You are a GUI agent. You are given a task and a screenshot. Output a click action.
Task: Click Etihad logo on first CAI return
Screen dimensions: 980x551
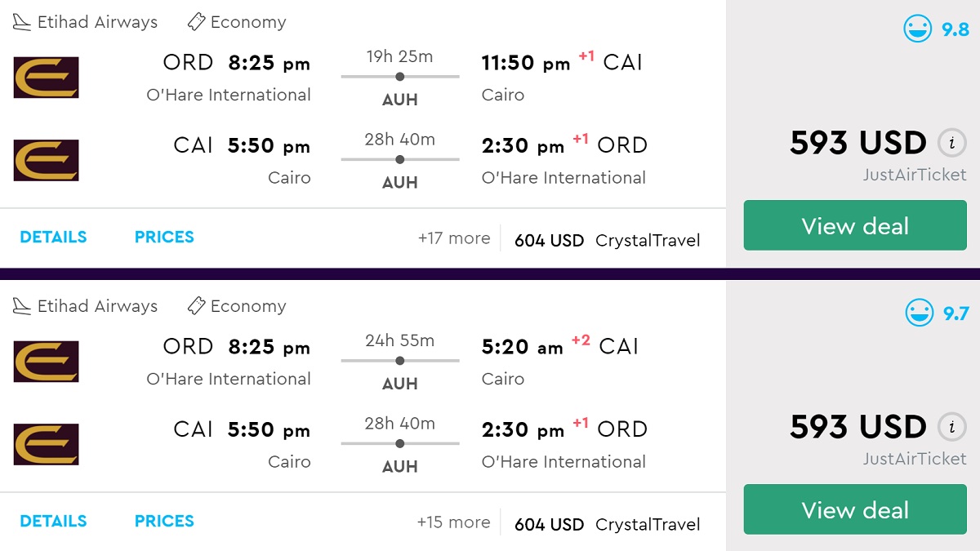(x=47, y=160)
